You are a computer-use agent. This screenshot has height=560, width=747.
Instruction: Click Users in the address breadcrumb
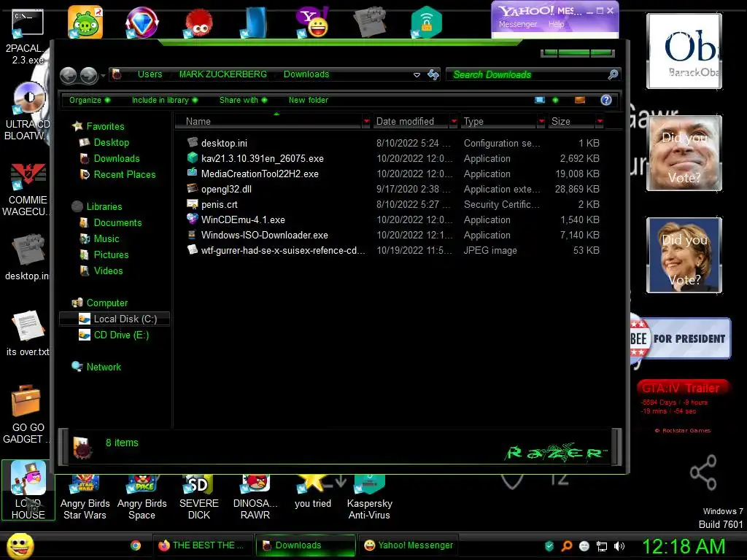pyautogui.click(x=150, y=74)
